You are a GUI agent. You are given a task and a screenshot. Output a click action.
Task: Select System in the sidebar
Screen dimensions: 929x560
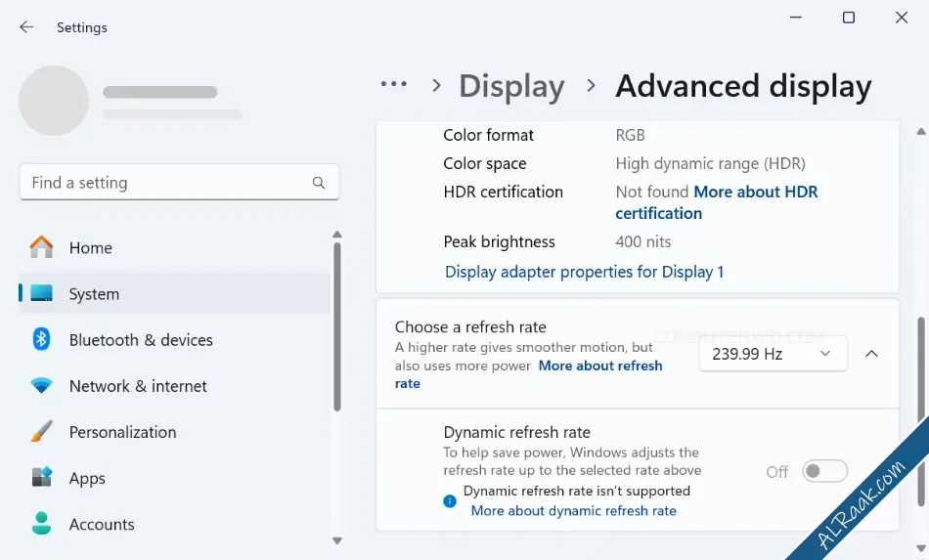(175, 293)
